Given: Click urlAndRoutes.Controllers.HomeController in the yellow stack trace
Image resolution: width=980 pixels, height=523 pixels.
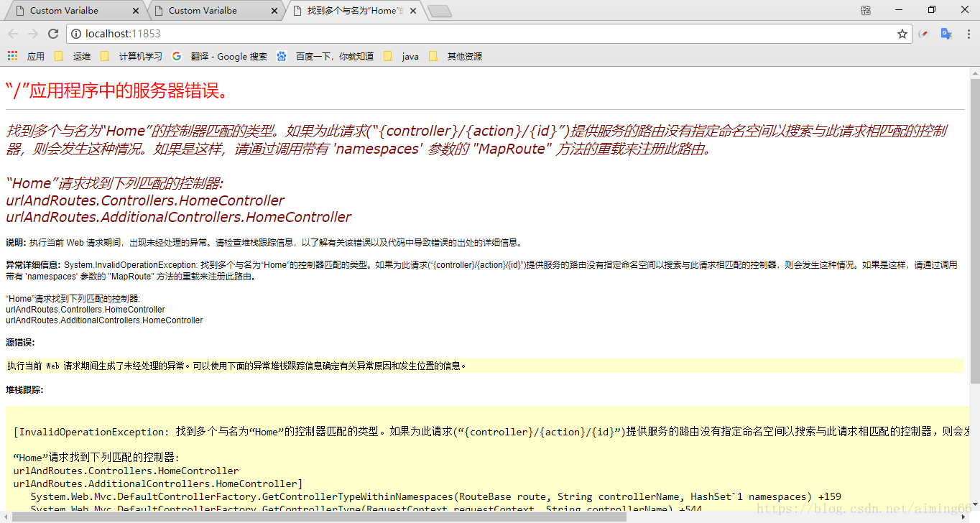Looking at the screenshot, I should click(x=126, y=471).
